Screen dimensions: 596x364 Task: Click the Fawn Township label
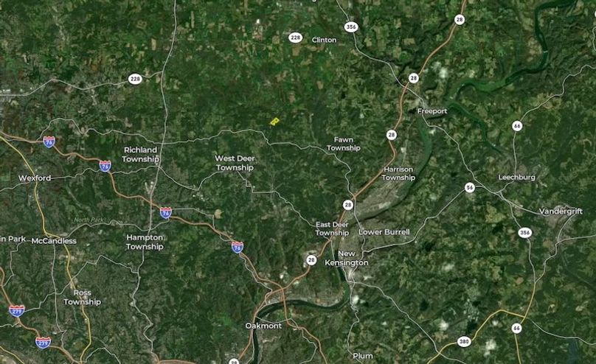(x=344, y=144)
